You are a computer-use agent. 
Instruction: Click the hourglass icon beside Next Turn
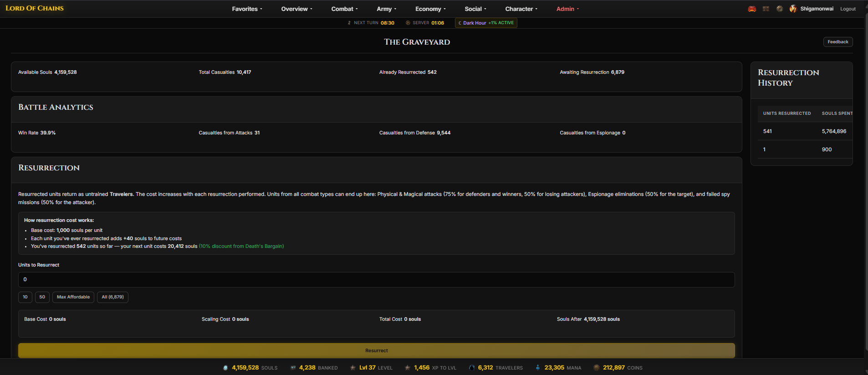click(349, 23)
